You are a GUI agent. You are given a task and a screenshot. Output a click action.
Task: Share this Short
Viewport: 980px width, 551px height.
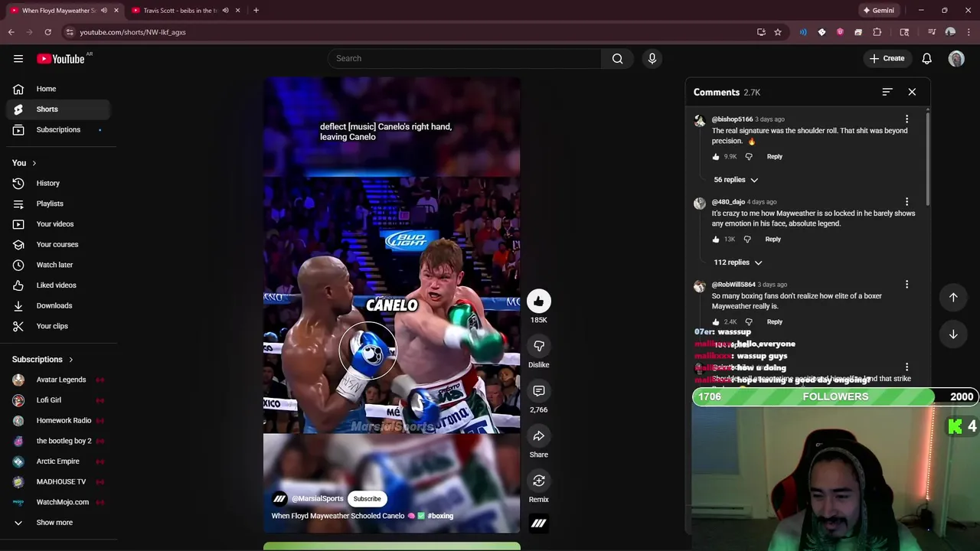[539, 436]
